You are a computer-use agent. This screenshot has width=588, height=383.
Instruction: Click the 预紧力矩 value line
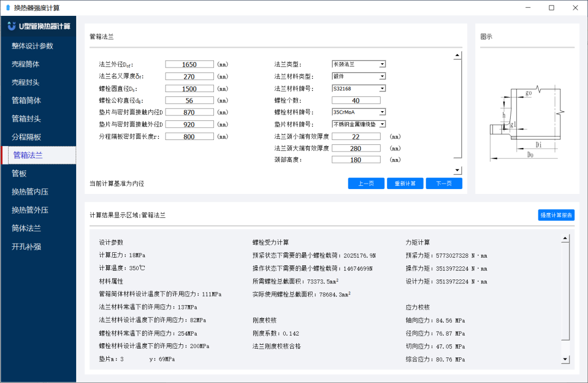click(446, 256)
